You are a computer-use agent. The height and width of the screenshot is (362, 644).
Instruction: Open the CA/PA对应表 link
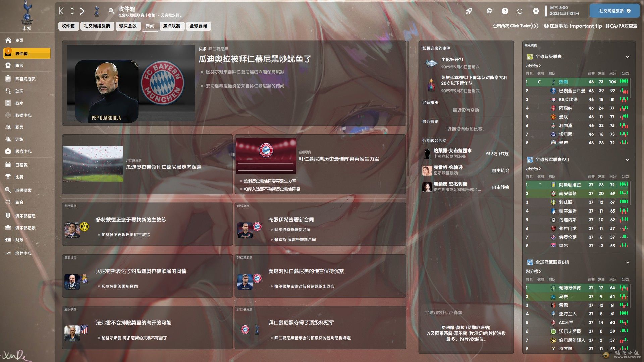coord(621,26)
